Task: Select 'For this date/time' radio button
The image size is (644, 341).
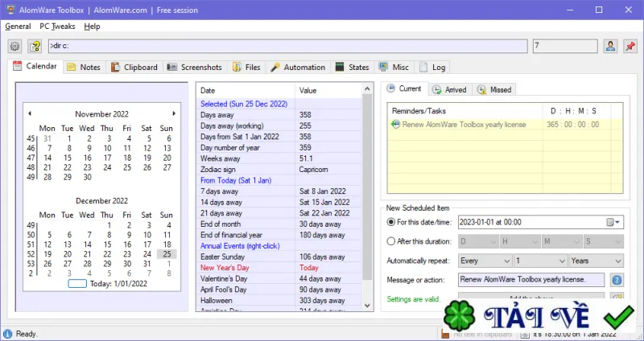Action: (x=391, y=222)
